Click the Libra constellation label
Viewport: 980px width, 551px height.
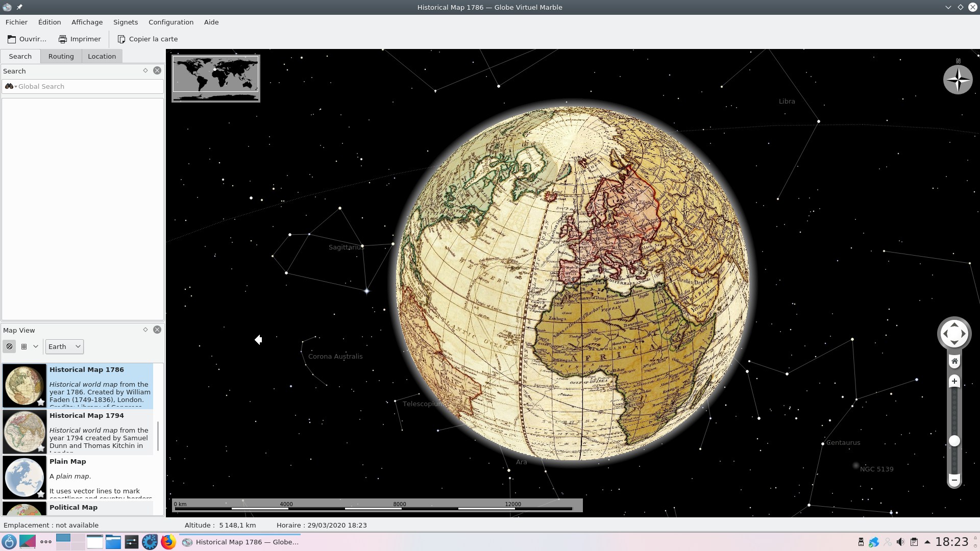(787, 101)
